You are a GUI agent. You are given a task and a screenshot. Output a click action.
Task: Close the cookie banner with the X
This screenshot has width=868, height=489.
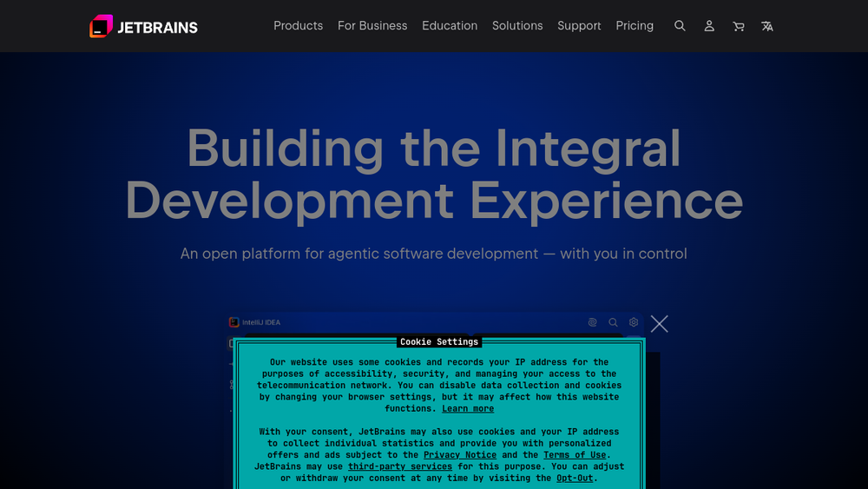[660, 323]
